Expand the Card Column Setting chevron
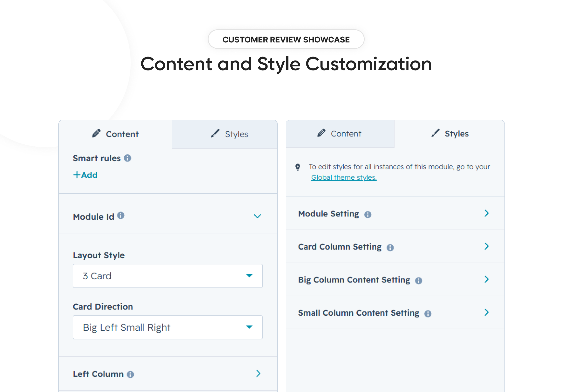The height and width of the screenshot is (392, 572). click(487, 246)
